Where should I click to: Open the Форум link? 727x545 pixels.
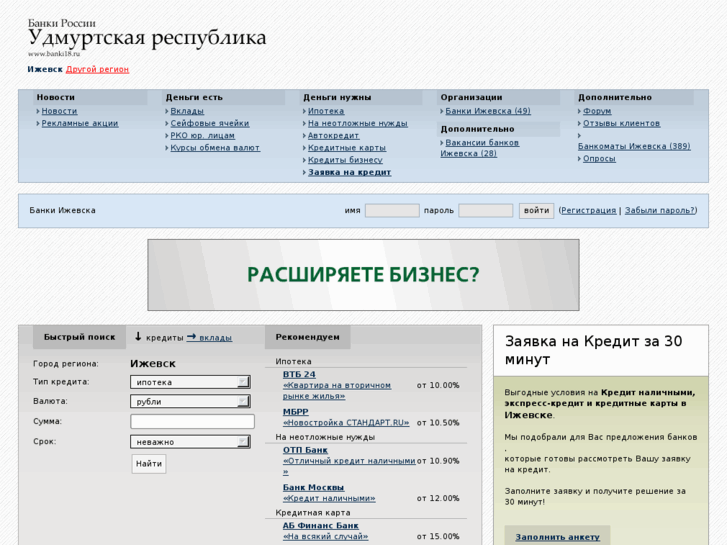click(x=597, y=111)
